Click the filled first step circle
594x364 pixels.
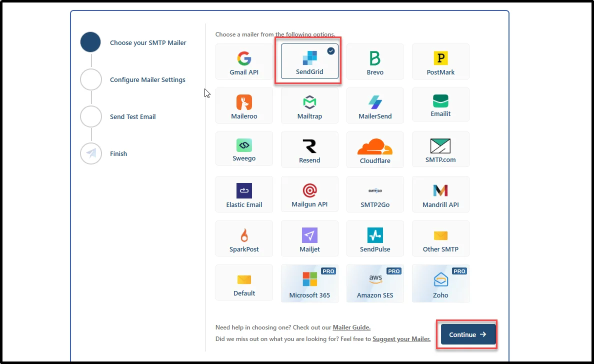coord(90,42)
